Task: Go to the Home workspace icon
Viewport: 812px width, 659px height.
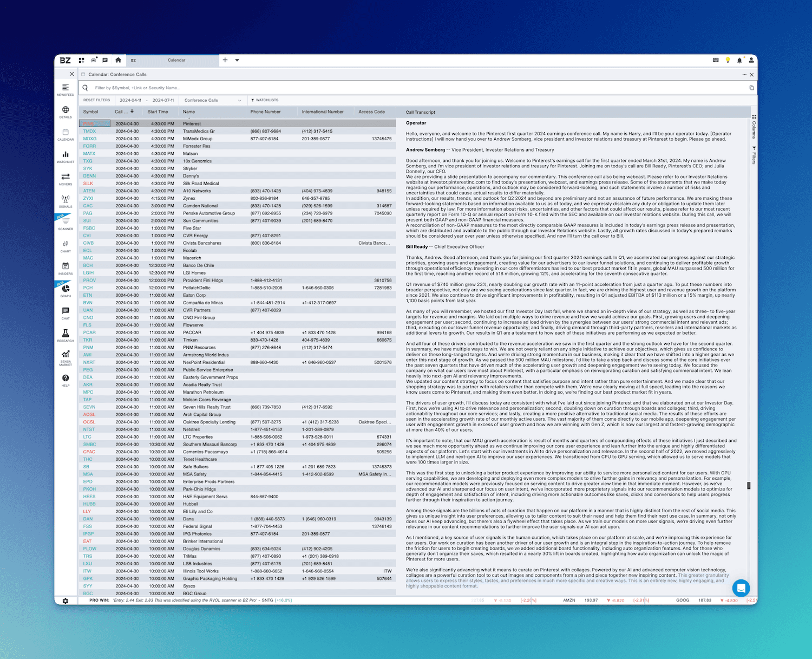Action: (x=118, y=60)
